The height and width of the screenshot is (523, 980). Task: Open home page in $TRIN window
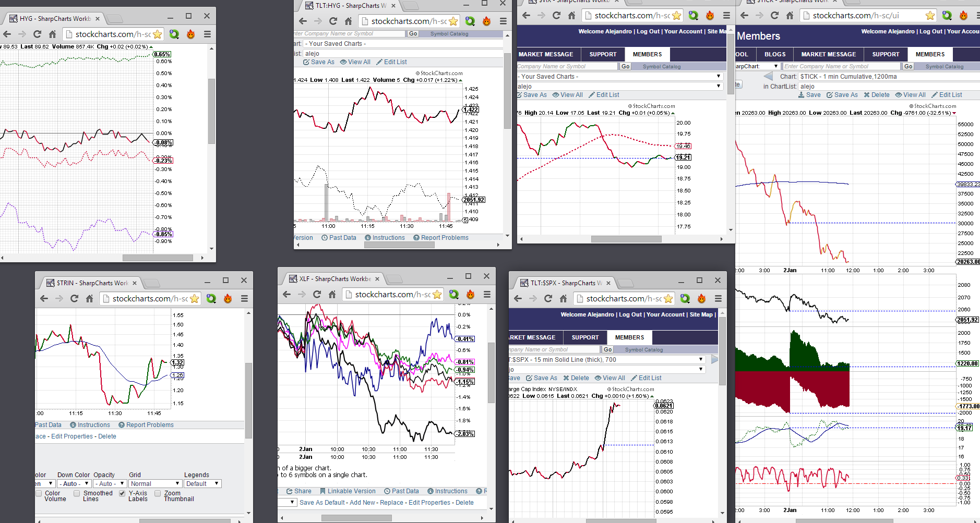pyautogui.click(x=89, y=299)
